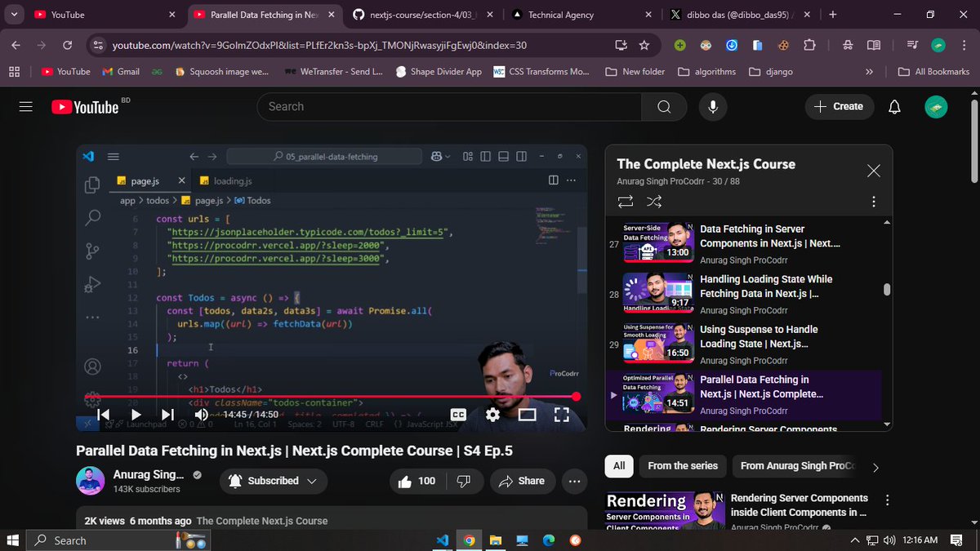980x551 pixels.
Task: Bookmark this page with the star
Action: coord(644,46)
